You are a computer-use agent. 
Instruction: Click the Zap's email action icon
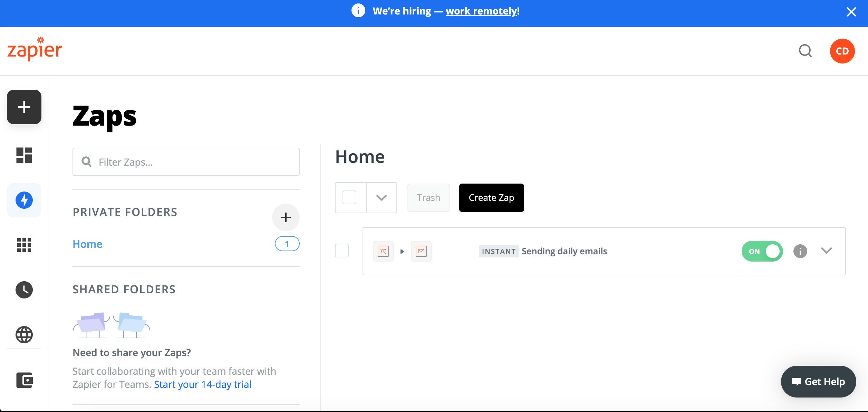click(421, 251)
